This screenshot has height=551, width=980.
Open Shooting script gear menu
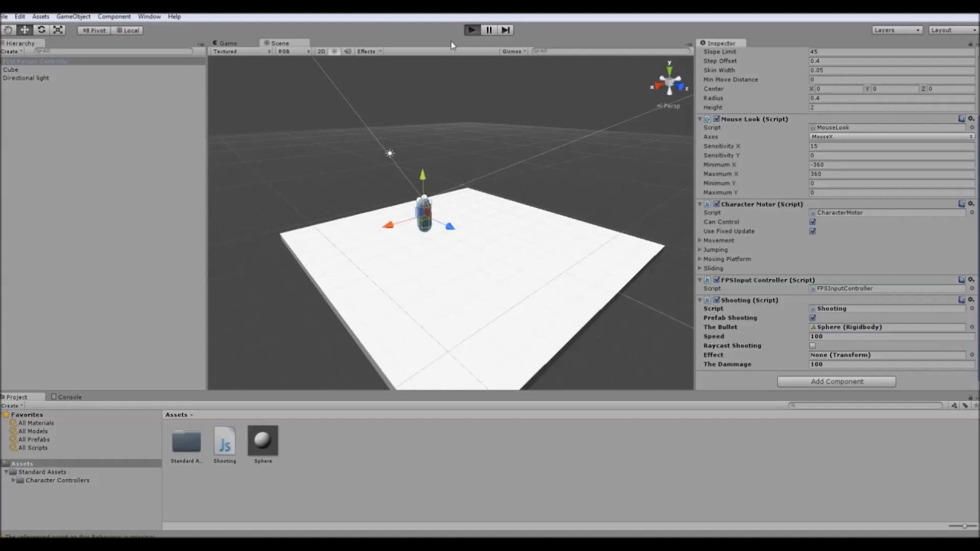pos(972,299)
